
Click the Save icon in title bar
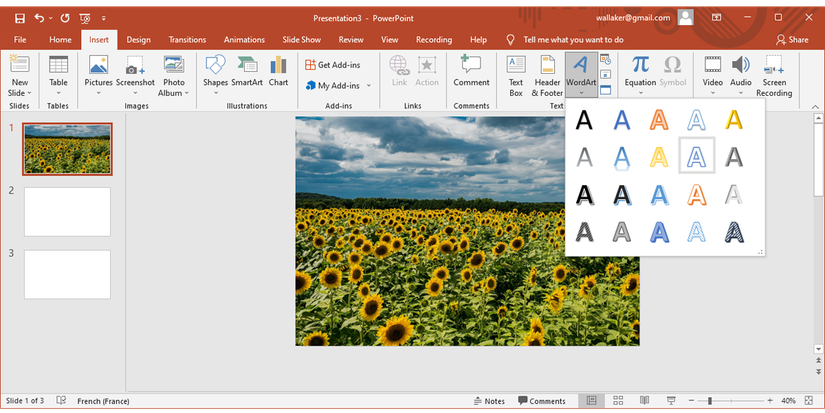click(x=20, y=18)
